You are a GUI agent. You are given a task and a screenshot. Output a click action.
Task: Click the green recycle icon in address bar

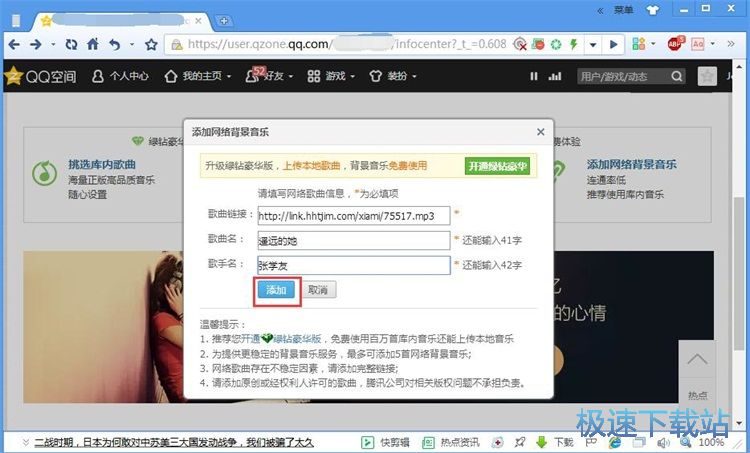pos(556,44)
